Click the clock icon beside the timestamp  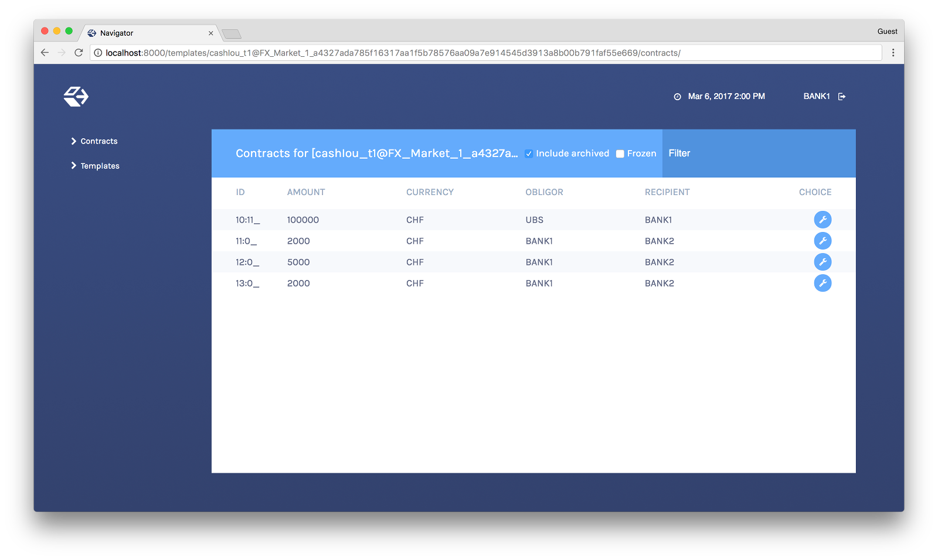[677, 96]
